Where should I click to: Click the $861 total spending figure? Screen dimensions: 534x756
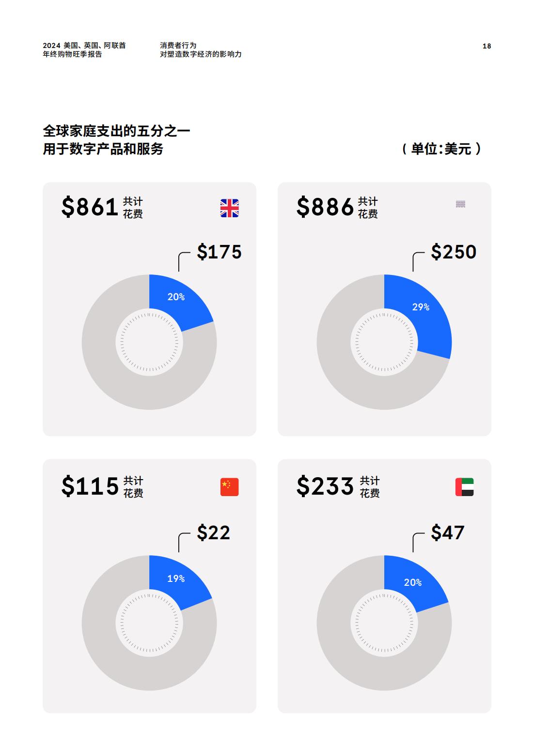pos(90,207)
